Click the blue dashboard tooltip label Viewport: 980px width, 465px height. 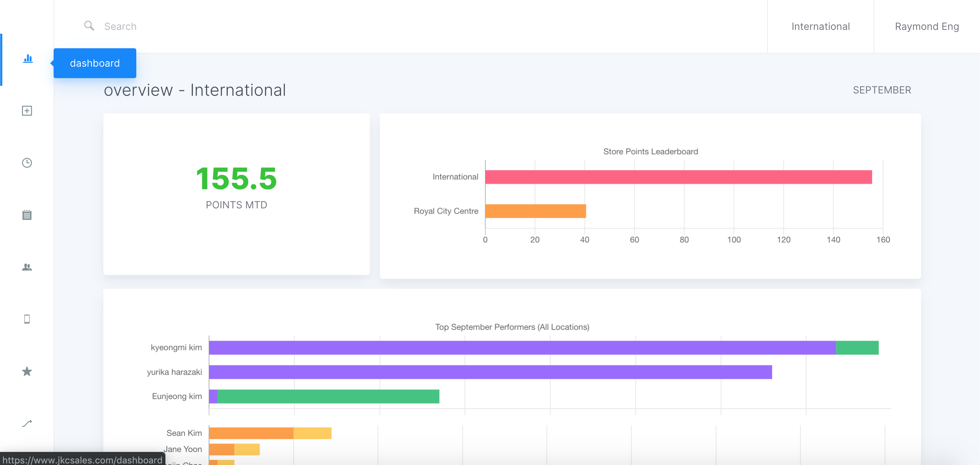[95, 63]
